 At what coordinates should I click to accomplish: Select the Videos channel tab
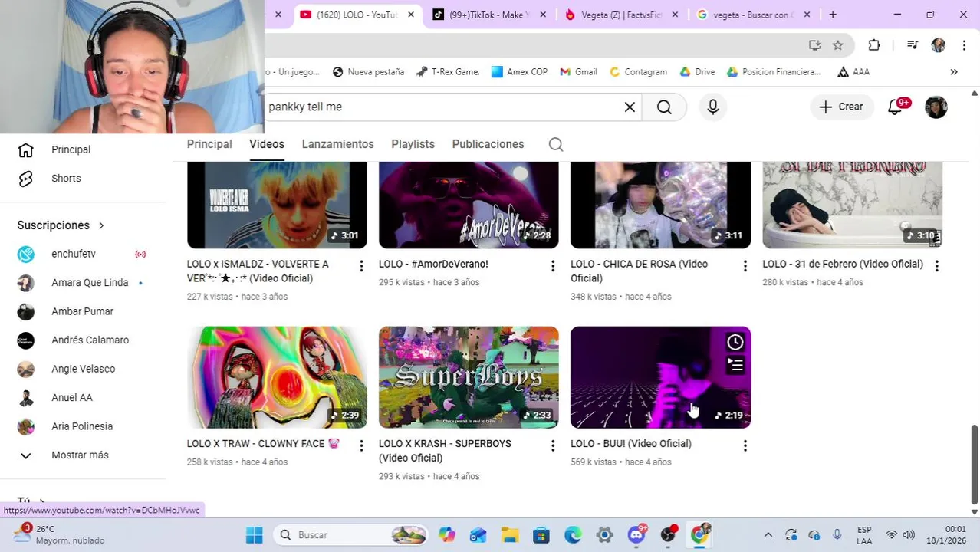267,144
